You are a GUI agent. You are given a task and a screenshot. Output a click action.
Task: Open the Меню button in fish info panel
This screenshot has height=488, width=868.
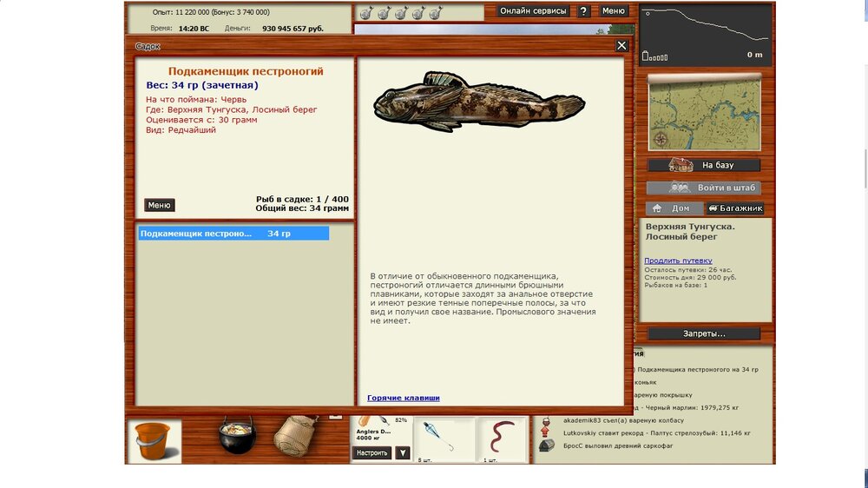[159, 206]
